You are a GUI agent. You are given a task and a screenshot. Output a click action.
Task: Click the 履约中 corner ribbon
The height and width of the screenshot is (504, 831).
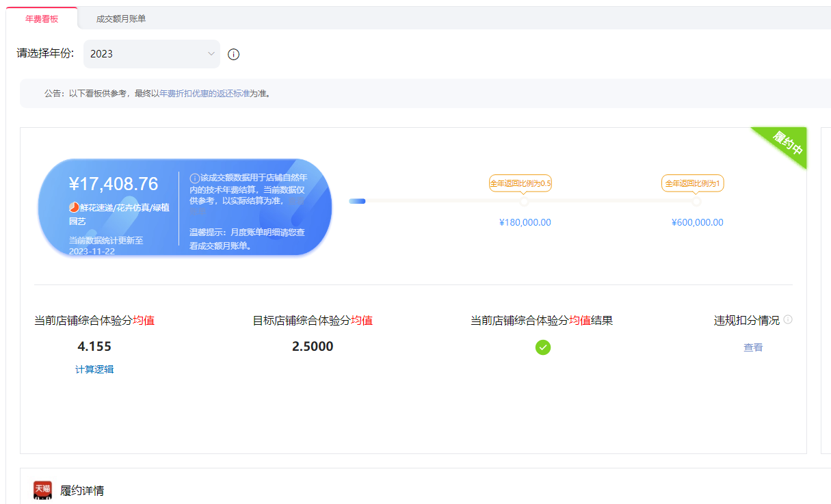787,143
